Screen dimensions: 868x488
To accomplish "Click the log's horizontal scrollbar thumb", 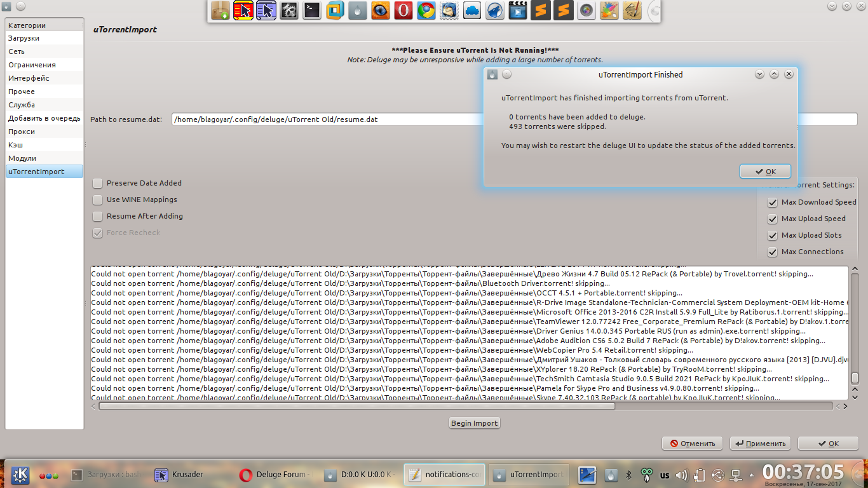I will (x=356, y=406).
